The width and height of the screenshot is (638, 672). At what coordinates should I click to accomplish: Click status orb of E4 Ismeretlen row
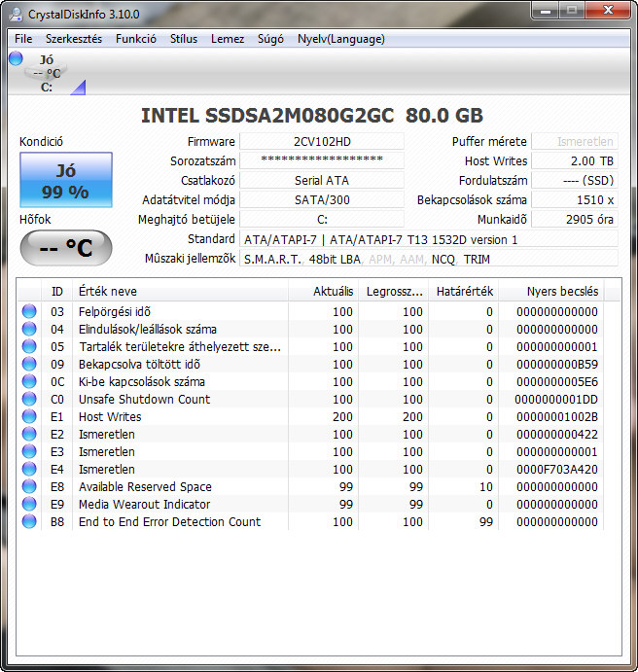tap(29, 469)
